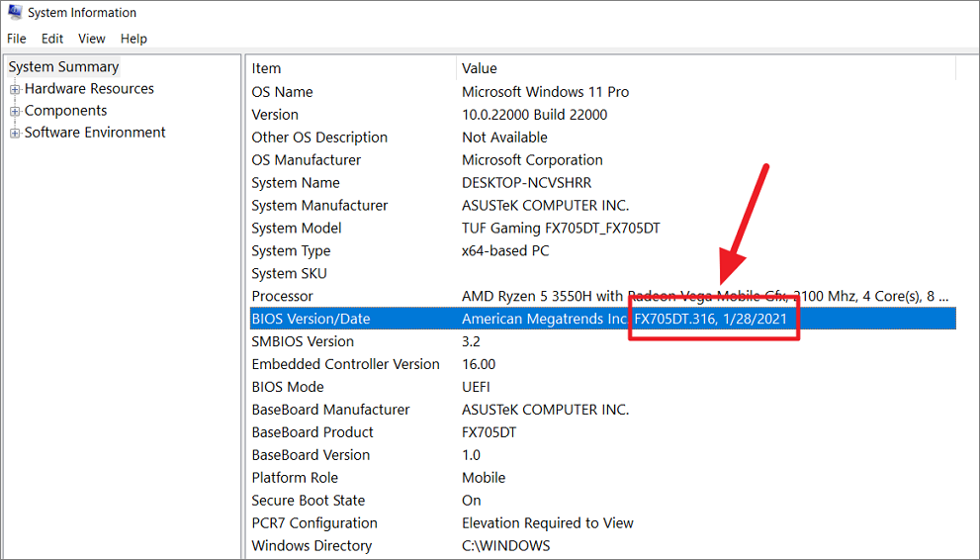Expand the Hardware Resources node

coord(15,89)
